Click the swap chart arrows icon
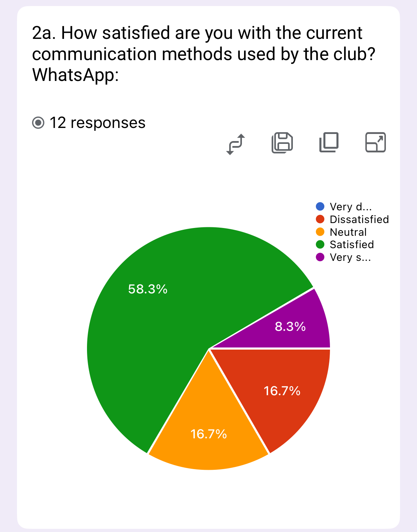Screen dimensions: 417x532 (236, 144)
